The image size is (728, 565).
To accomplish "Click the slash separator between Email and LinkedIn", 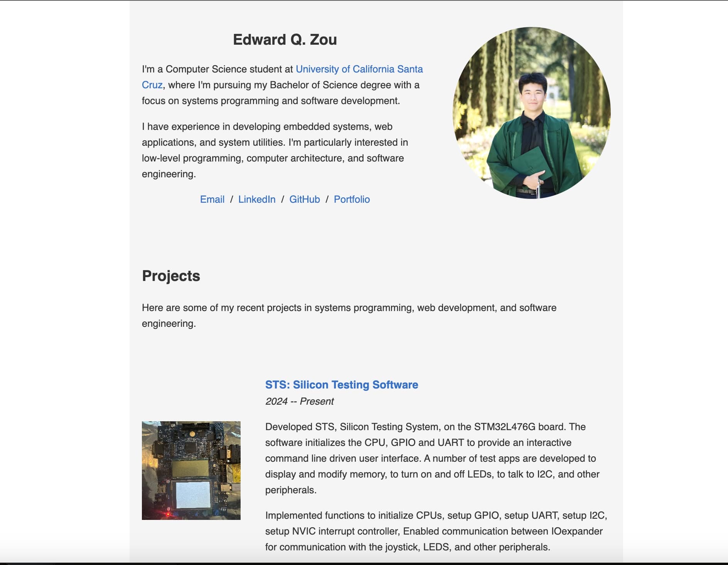I will (231, 199).
